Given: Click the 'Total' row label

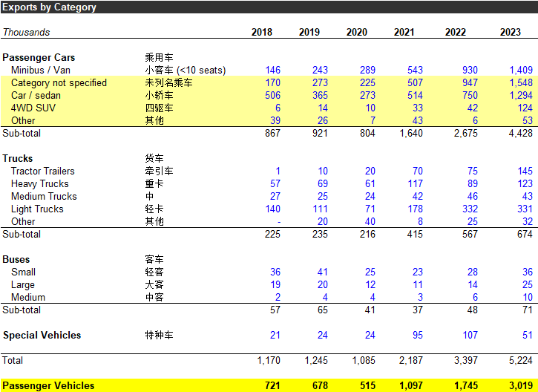Looking at the screenshot, I should pos(13,360).
